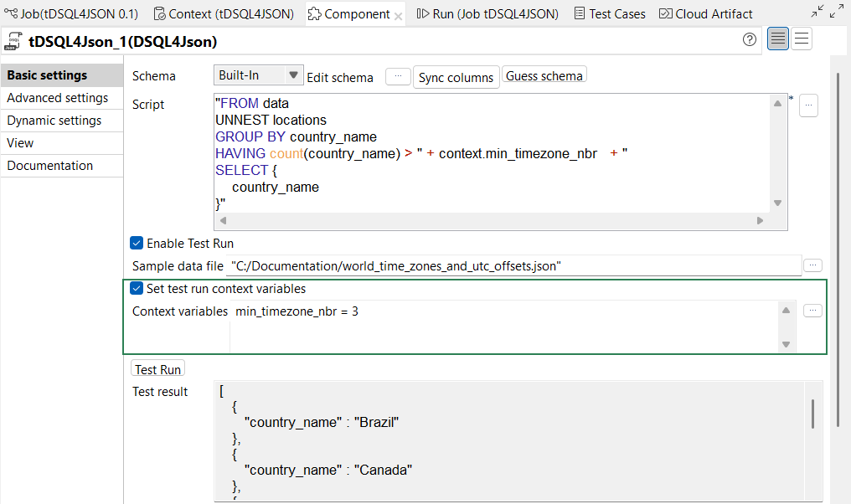Click the tDSQL4Json component icon in the header
The width and height of the screenshot is (851, 504).
click(16, 39)
